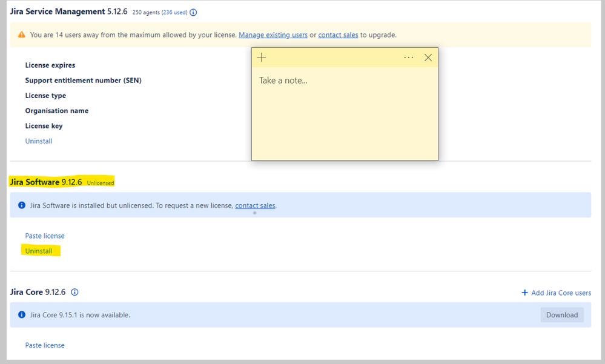
Task: Click the Organisation name label
Action: tap(57, 111)
